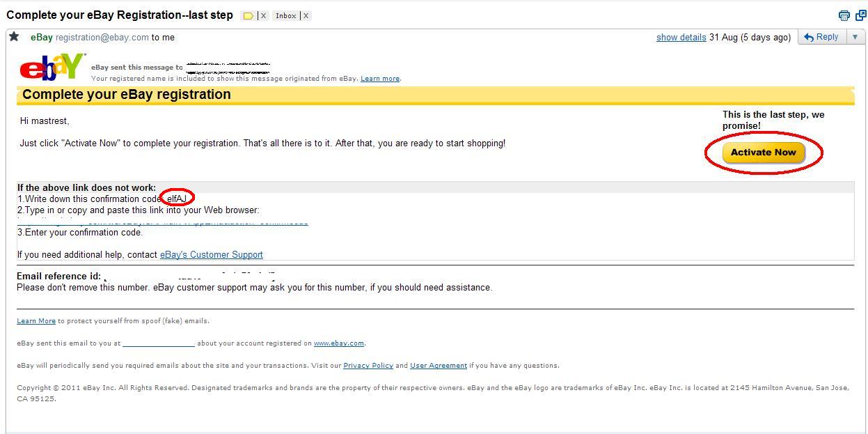
Task: Click the heading Complete your eBay registration
Action: 127,95
